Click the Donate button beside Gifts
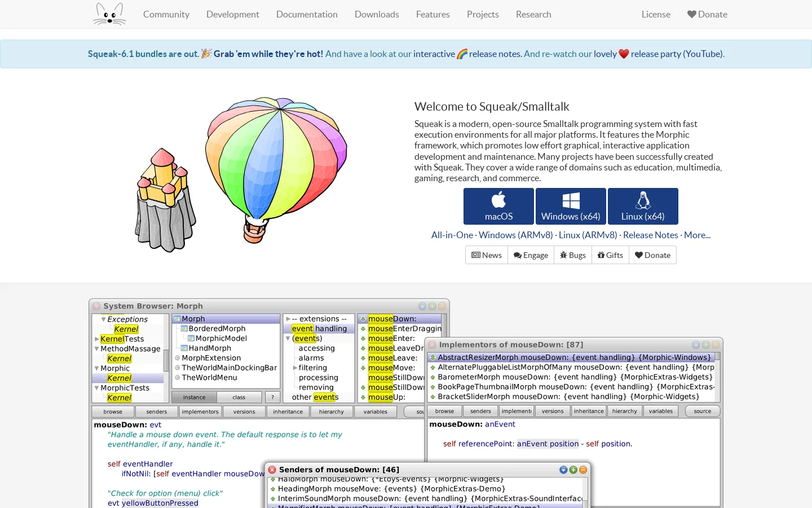 coord(652,255)
